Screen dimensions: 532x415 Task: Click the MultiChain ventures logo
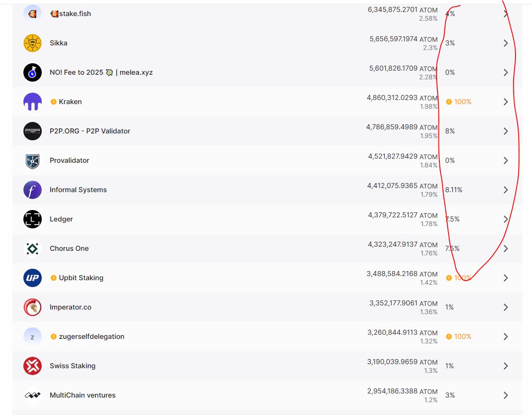pyautogui.click(x=33, y=395)
